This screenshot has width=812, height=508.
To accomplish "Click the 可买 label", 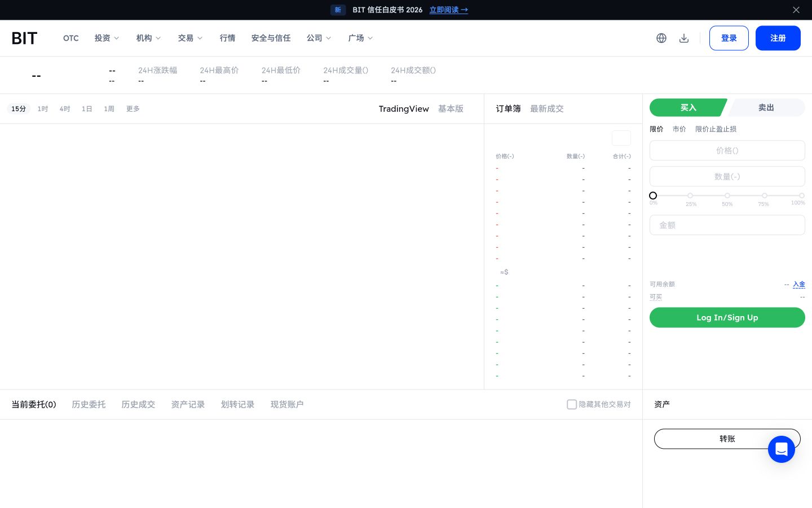I will [656, 297].
